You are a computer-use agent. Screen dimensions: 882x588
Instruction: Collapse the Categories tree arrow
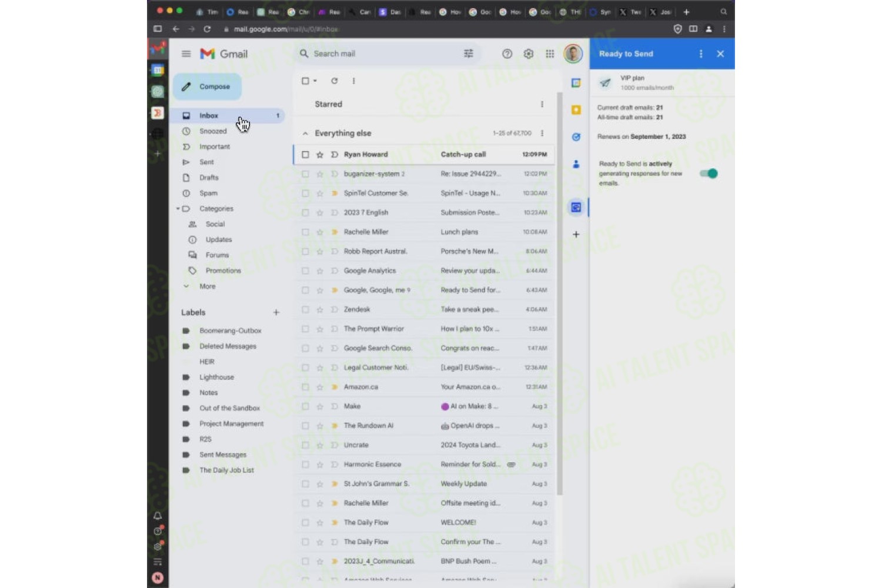click(x=178, y=209)
